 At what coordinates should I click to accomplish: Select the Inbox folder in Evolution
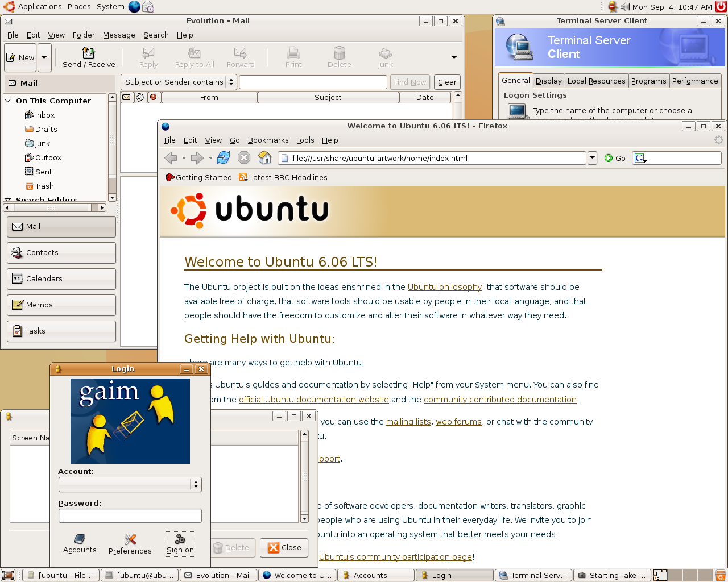tap(40, 115)
